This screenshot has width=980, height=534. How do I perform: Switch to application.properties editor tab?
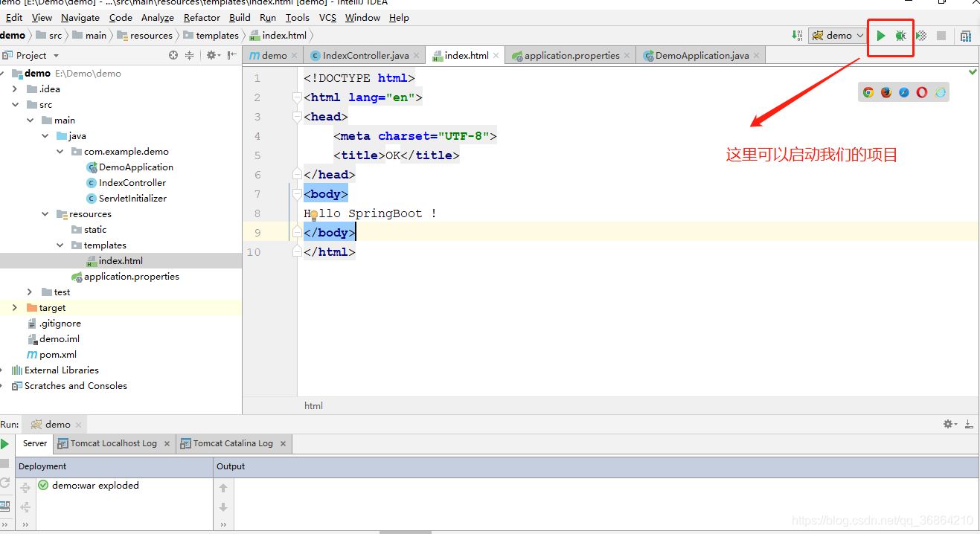click(571, 55)
